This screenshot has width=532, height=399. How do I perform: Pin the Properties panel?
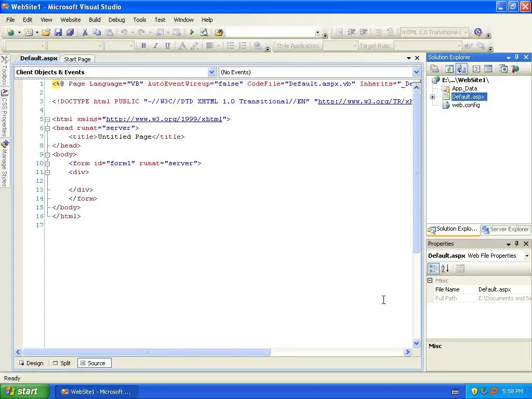point(517,244)
